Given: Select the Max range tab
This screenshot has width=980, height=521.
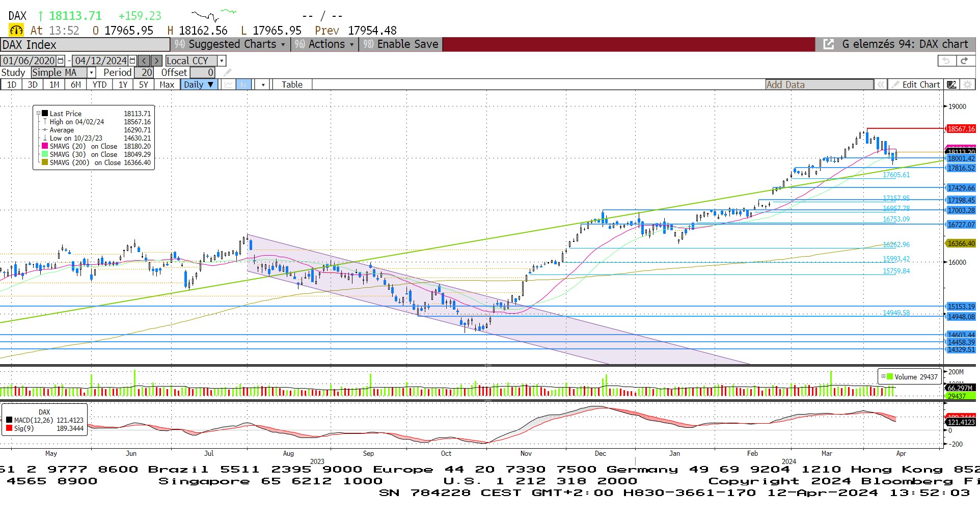Looking at the screenshot, I should tap(167, 85).
